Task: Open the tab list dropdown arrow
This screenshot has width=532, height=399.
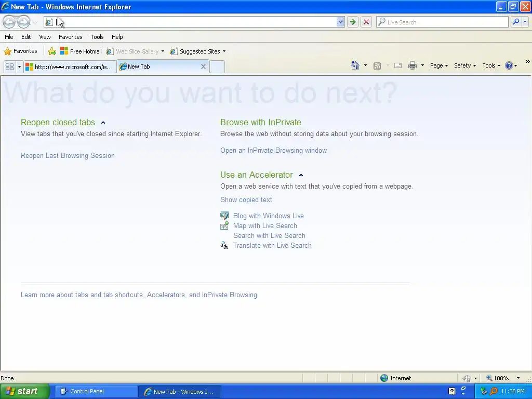Action: [19, 67]
